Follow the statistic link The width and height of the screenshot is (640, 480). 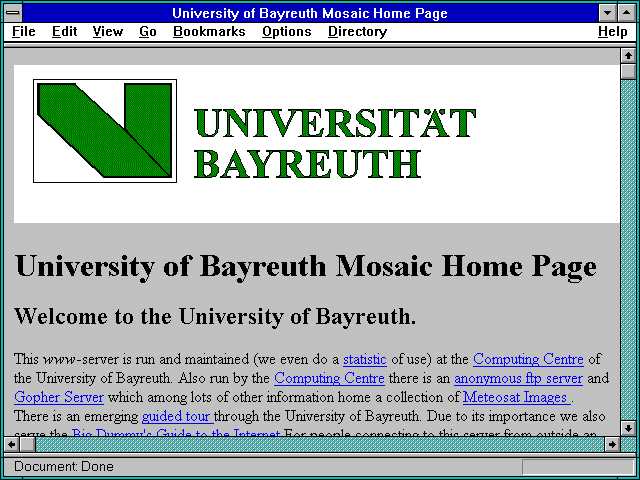tap(364, 360)
